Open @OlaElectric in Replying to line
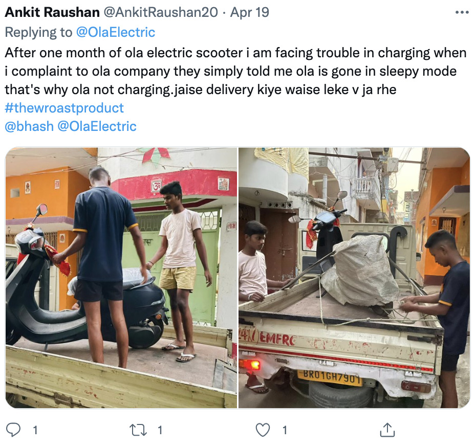Viewport: 476px width, 448px height. [115, 32]
